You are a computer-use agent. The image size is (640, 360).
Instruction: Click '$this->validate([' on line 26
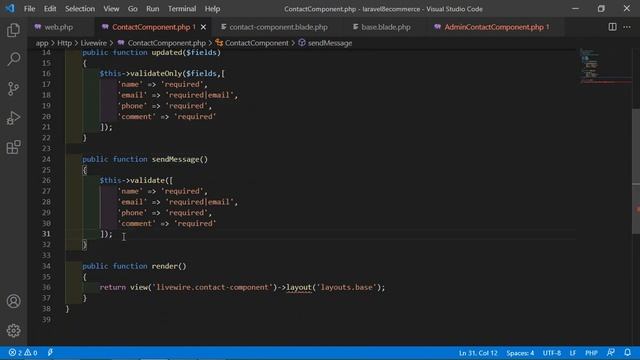point(136,180)
